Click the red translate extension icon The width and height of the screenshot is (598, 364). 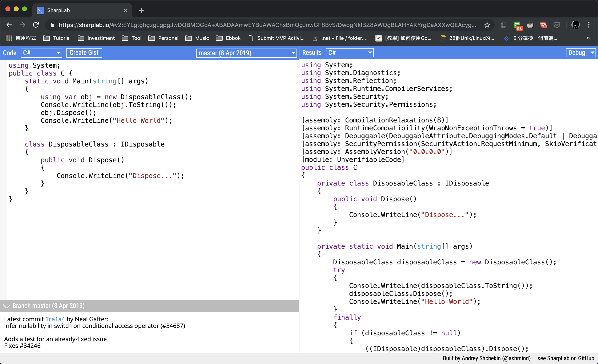coord(543,25)
